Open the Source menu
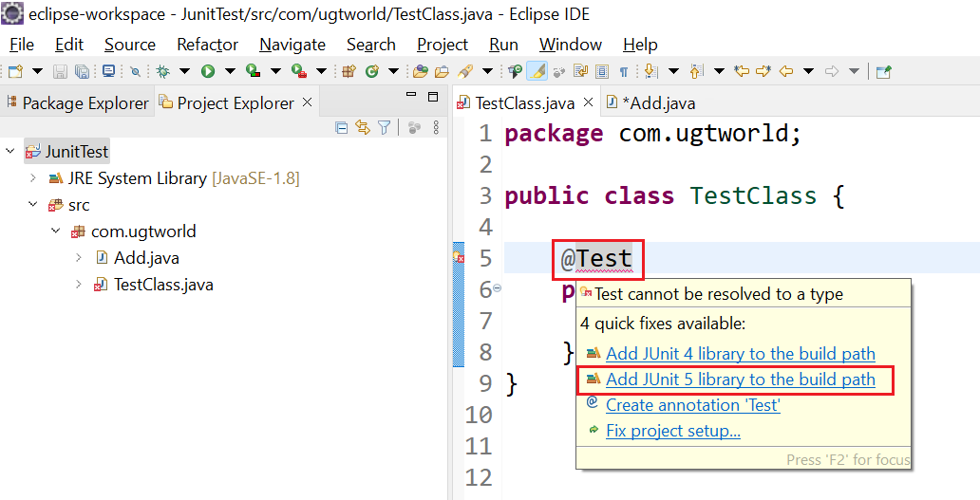The height and width of the screenshot is (500, 980). [x=130, y=45]
